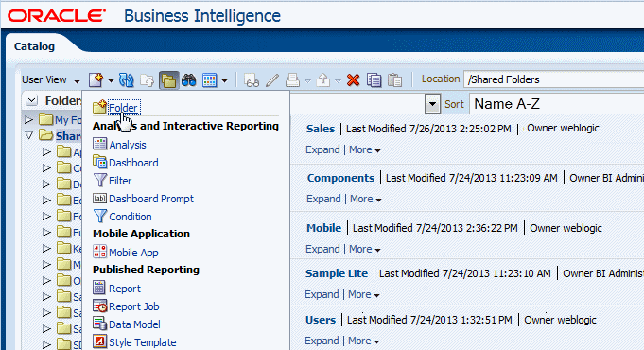Choose Filter from the New menu
The image size is (644, 350).
pos(120,181)
